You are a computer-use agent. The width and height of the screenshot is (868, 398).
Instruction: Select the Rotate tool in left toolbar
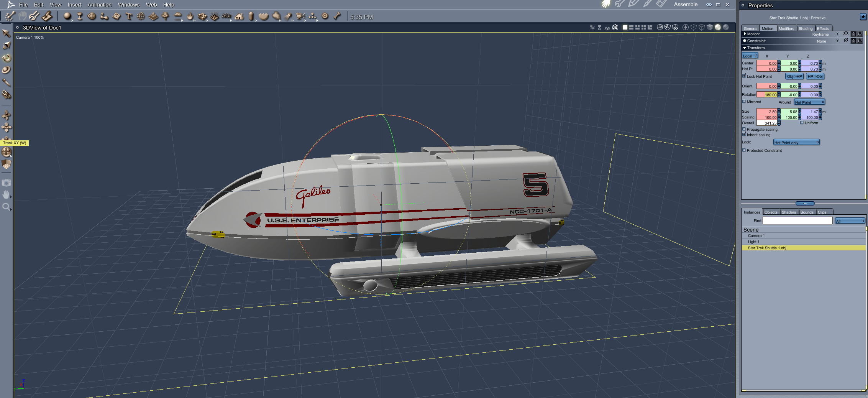pos(7,58)
